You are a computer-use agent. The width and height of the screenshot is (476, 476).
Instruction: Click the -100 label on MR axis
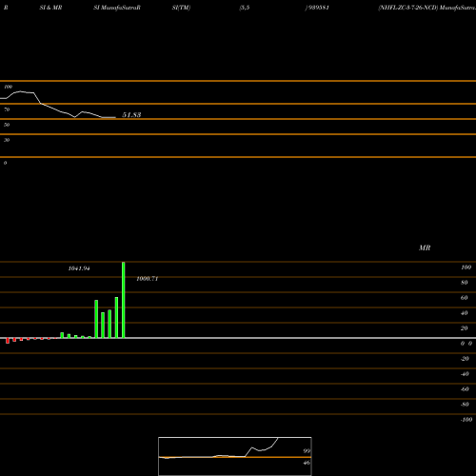click(x=466, y=420)
